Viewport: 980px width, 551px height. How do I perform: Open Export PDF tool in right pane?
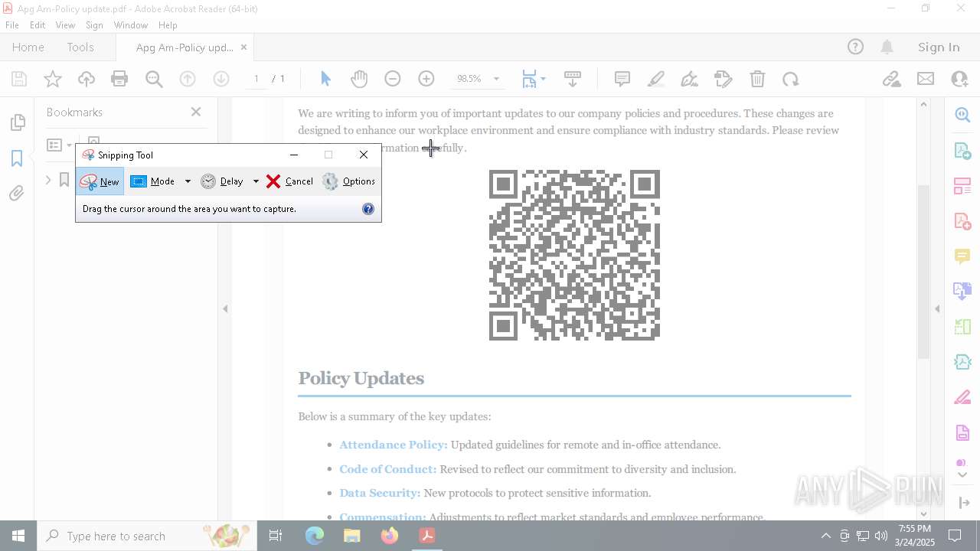click(962, 150)
